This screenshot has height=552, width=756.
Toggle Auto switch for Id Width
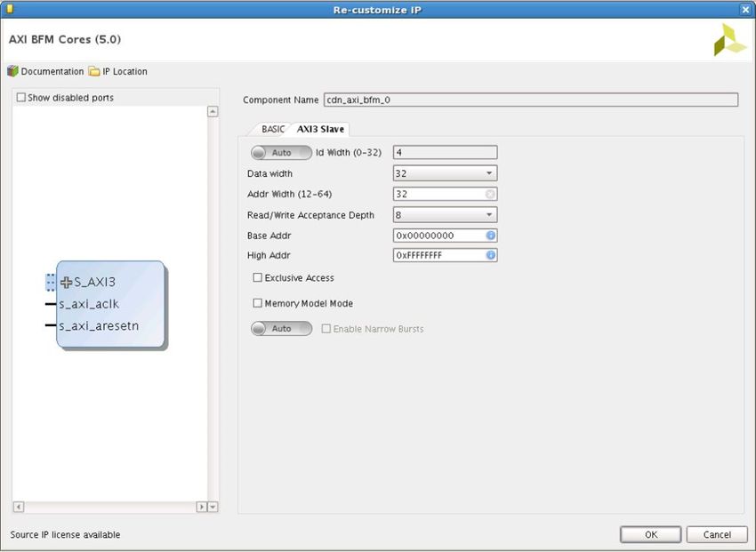(x=282, y=153)
